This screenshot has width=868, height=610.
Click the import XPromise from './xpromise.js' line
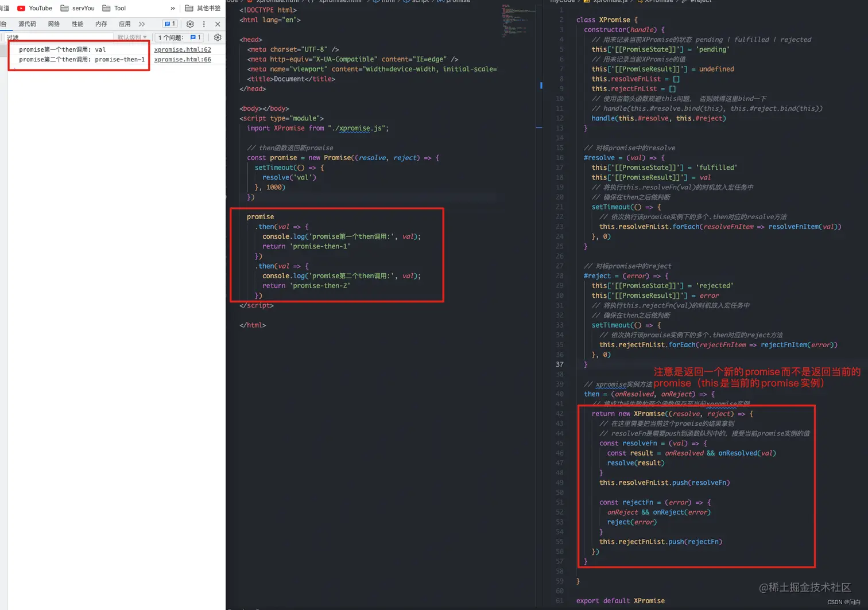pyautogui.click(x=318, y=129)
